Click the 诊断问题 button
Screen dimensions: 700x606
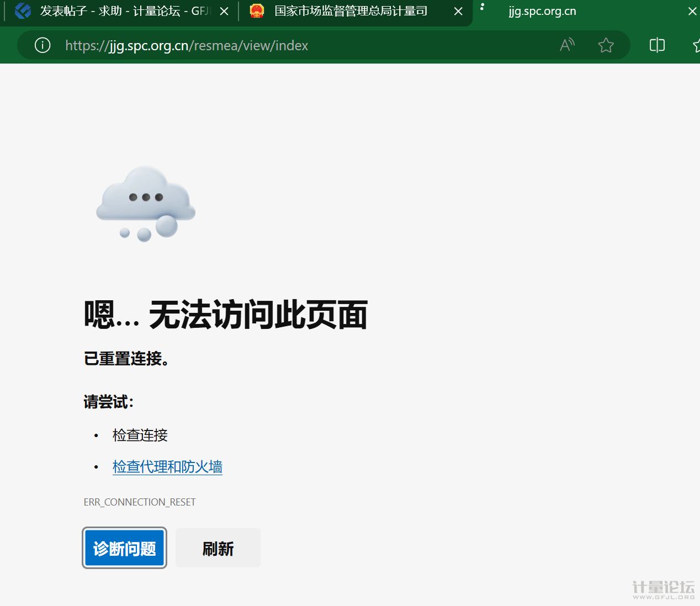(x=125, y=548)
